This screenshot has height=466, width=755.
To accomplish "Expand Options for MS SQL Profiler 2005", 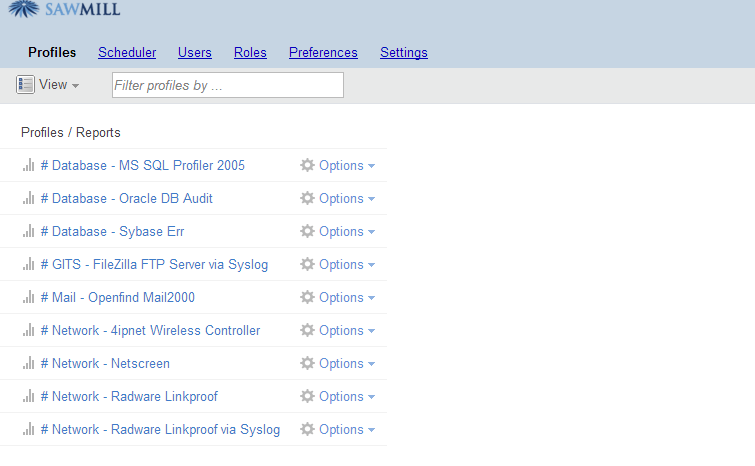I will pos(346,166).
